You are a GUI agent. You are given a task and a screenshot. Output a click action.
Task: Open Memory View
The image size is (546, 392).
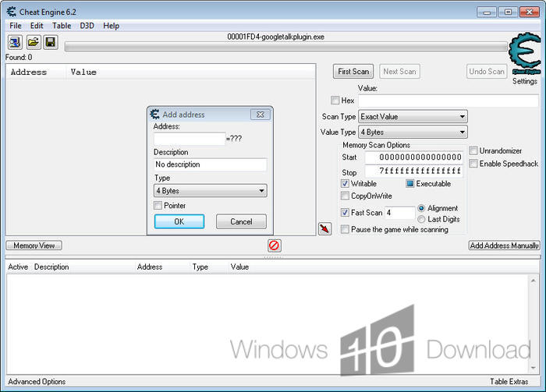tap(34, 245)
